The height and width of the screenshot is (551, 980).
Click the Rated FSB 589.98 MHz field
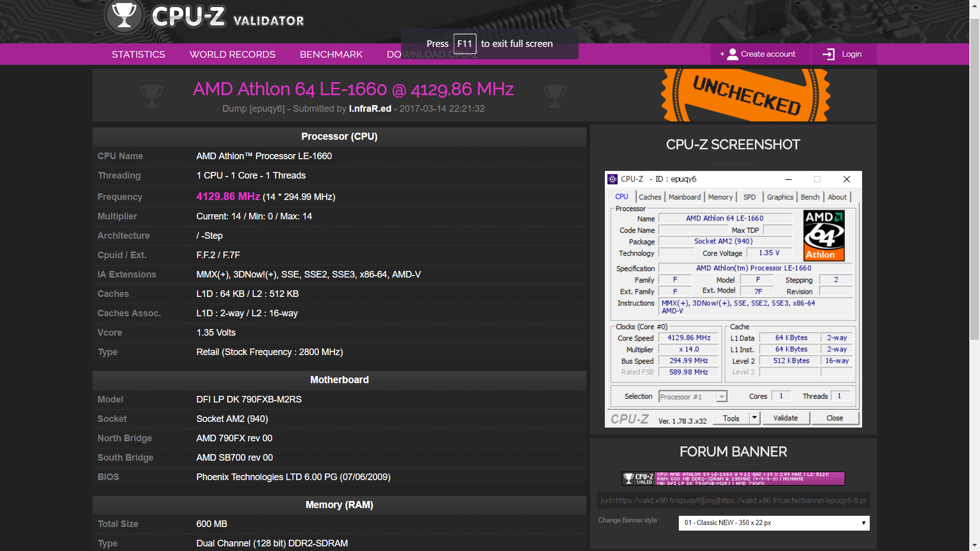click(x=689, y=372)
